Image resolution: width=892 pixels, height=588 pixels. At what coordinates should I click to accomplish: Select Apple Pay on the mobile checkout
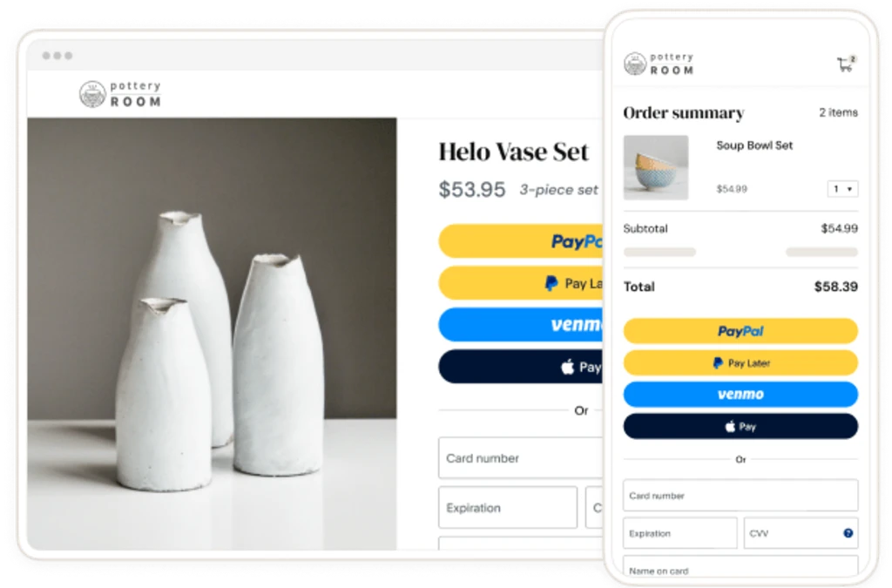coord(740,427)
